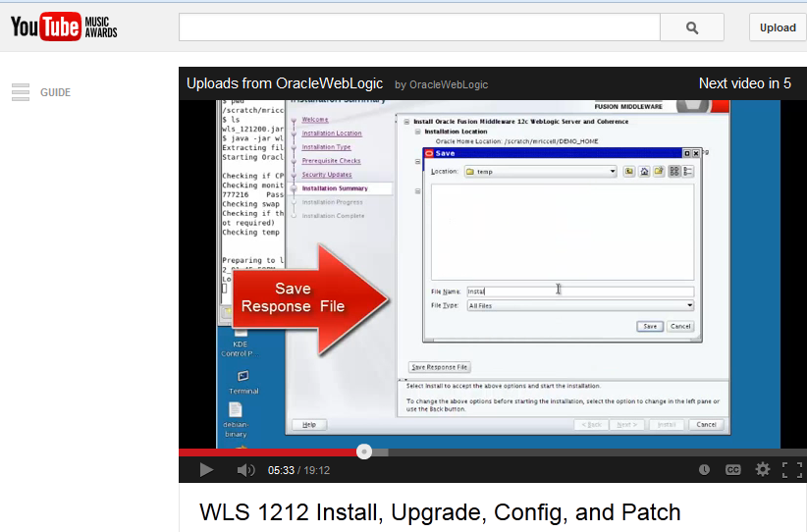Maximize the Save dialog
This screenshot has height=532, width=807.
pyautogui.click(x=686, y=153)
